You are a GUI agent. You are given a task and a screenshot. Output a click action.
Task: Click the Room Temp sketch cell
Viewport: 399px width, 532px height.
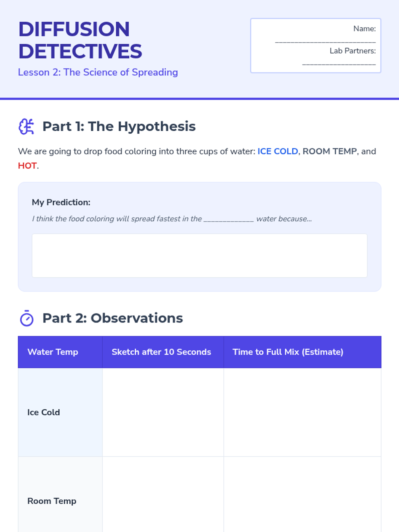click(163, 494)
